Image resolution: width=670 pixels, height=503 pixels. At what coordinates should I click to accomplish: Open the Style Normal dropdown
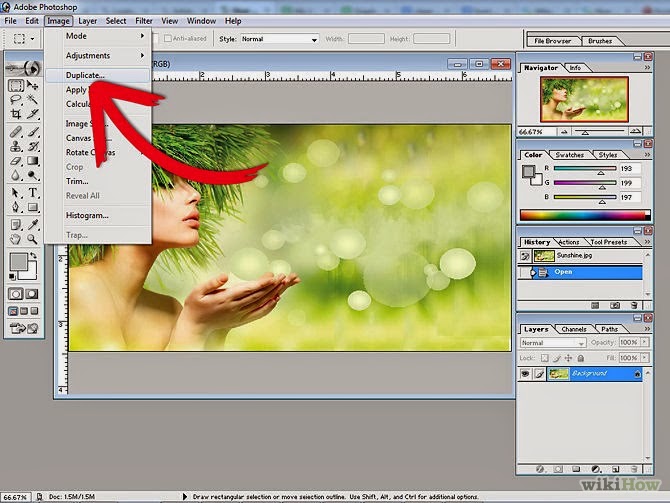pyautogui.click(x=279, y=39)
